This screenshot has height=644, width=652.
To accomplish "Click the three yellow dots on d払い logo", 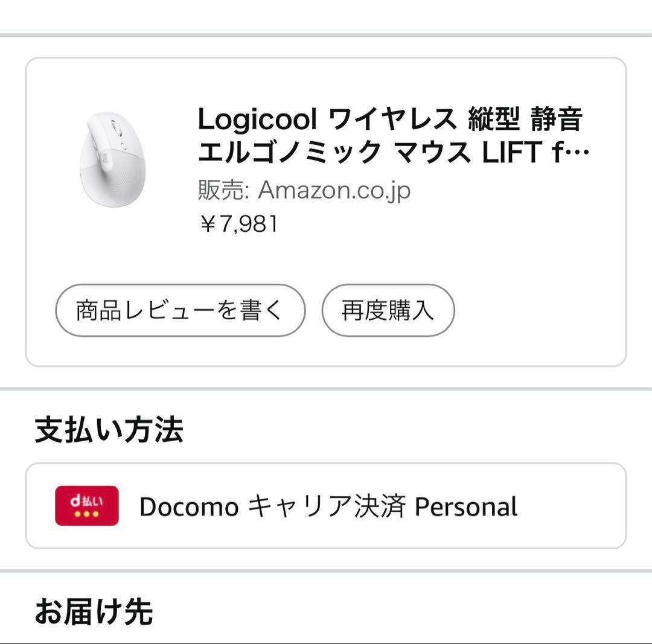I will click(87, 514).
